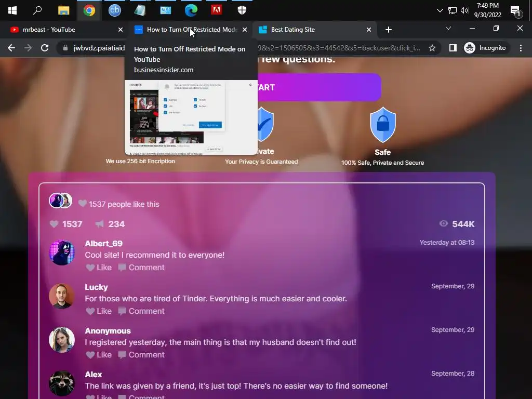Image resolution: width=532 pixels, height=399 pixels.
Task: Click Lucky's avatar picture
Action: point(62,296)
